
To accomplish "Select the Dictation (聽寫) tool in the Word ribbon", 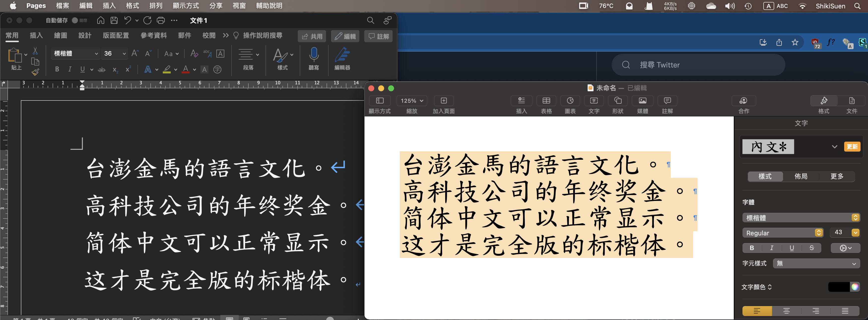I will pos(313,60).
